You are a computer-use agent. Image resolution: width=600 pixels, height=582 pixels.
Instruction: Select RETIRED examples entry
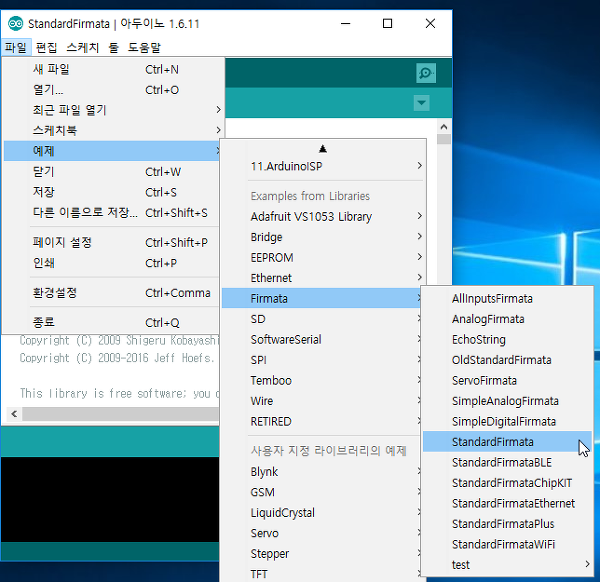[x=321, y=421]
